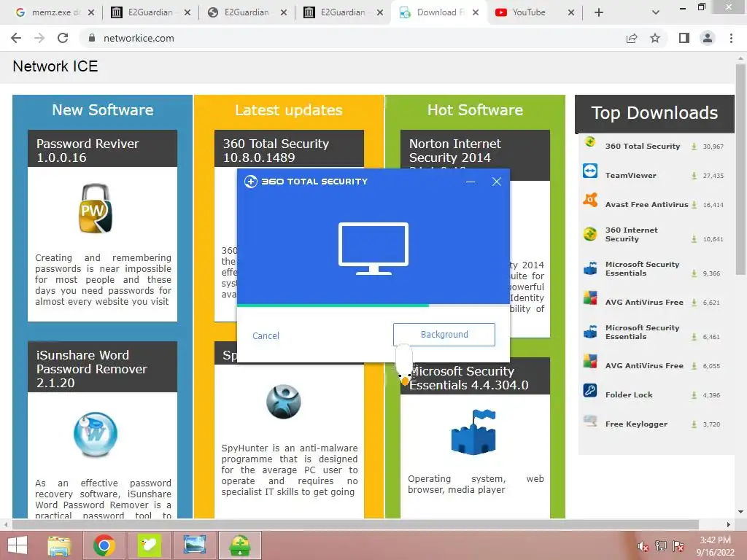The image size is (747, 560).
Task: Open 360 installer icon in taskbar
Action: tap(240, 545)
